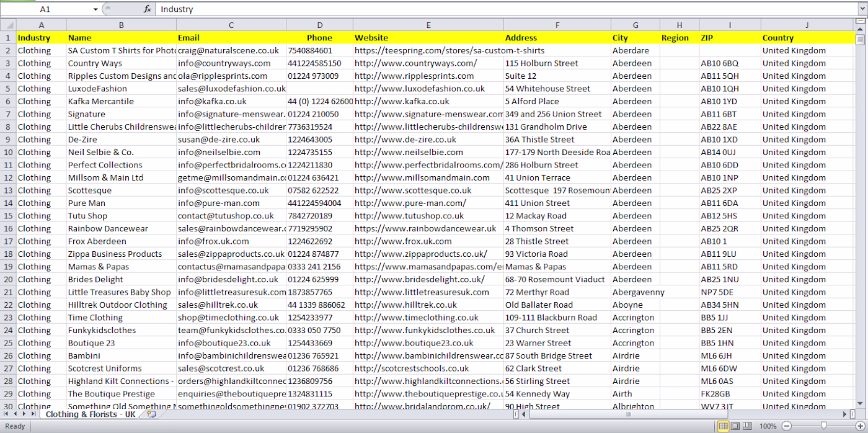Open the Name Box dropdown arrow
This screenshot has width=868, height=433.
point(95,9)
